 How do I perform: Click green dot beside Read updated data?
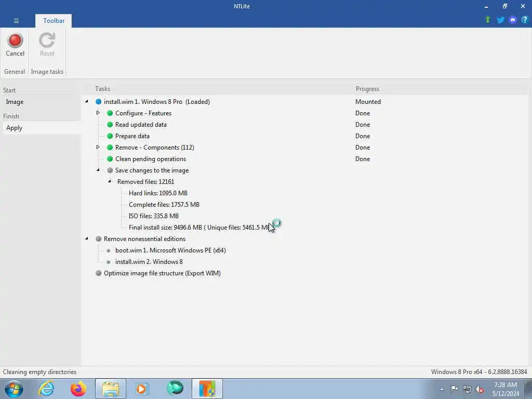point(110,125)
